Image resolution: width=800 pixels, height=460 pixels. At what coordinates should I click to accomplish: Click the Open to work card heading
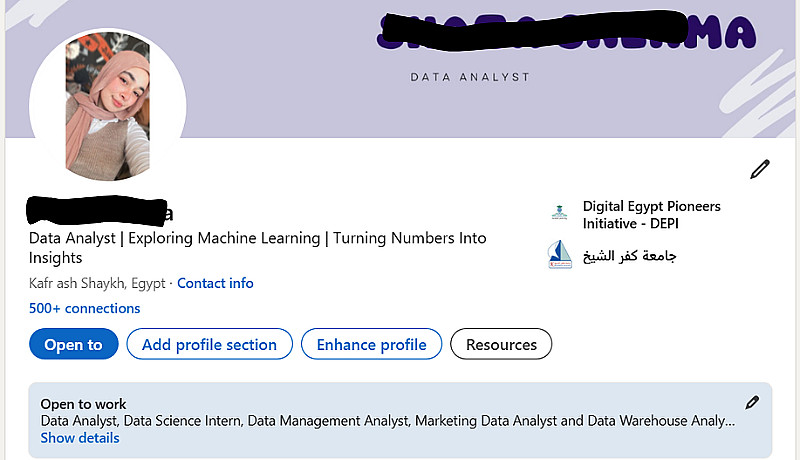coord(84,404)
